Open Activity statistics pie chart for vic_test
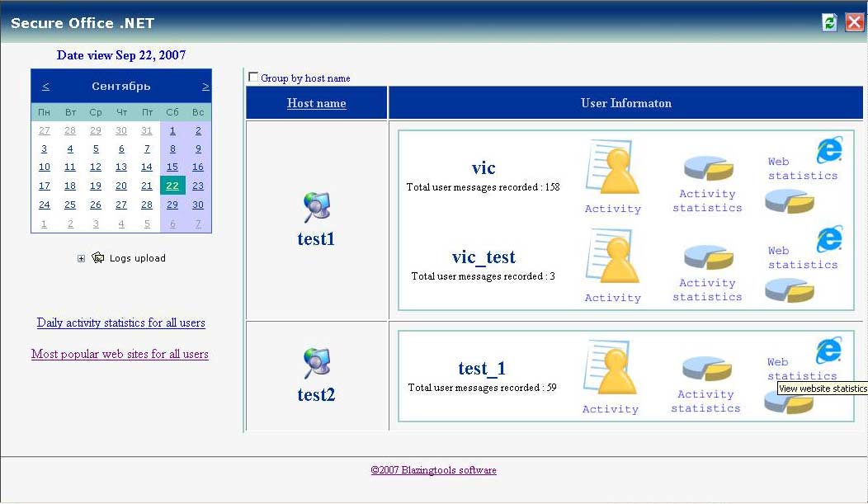This screenshot has height=504, width=868. (708, 257)
